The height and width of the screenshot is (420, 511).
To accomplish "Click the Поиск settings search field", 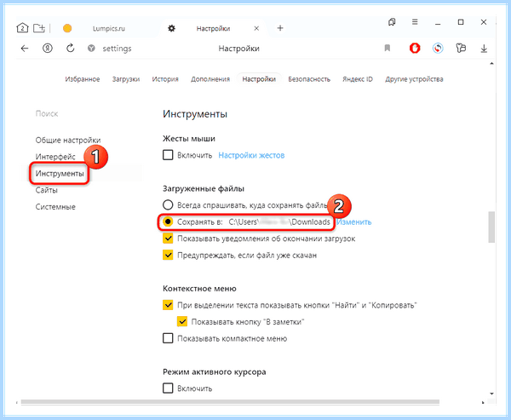I will click(x=47, y=113).
